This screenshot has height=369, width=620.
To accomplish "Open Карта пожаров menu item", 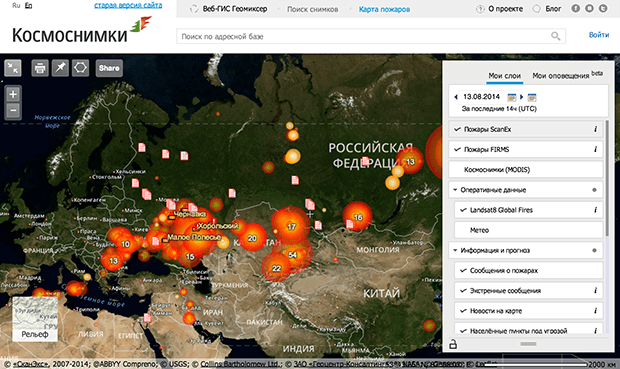I will click(x=384, y=9).
